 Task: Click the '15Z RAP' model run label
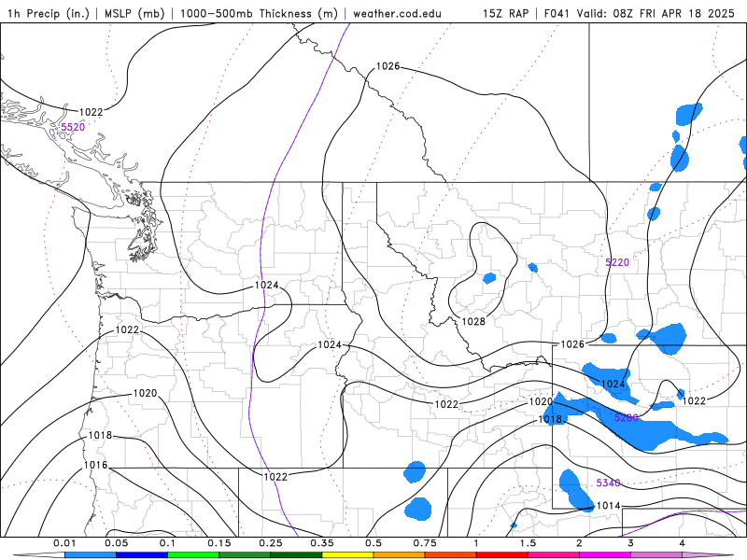pos(505,13)
